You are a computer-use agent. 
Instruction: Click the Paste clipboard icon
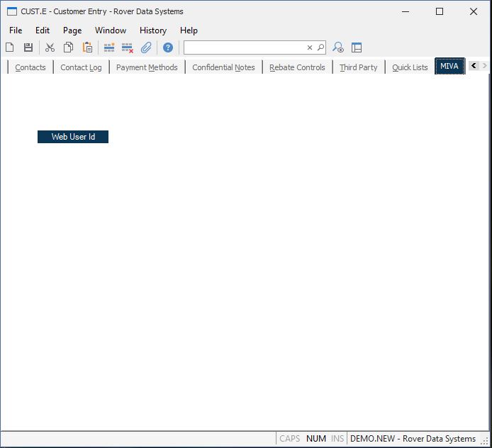87,47
